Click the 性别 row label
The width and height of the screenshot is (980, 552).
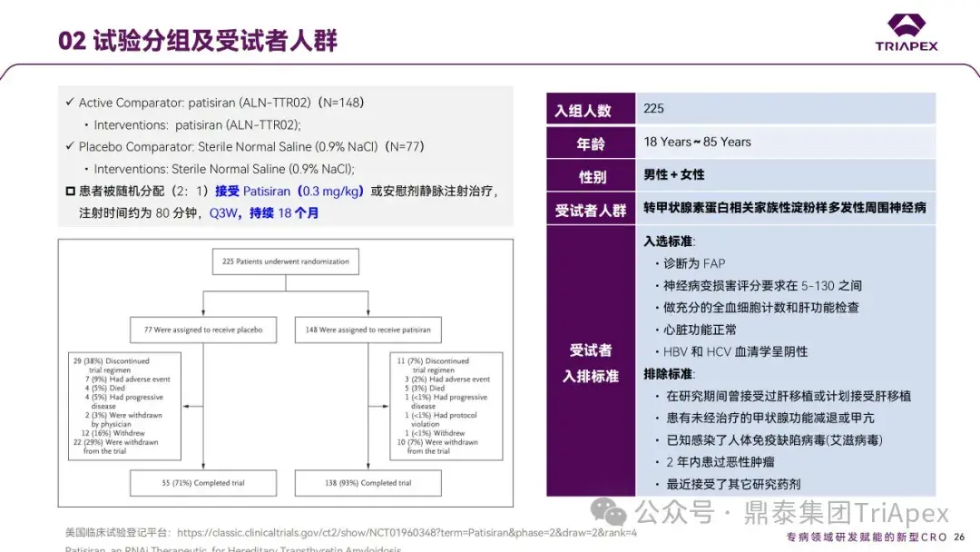coord(590,175)
